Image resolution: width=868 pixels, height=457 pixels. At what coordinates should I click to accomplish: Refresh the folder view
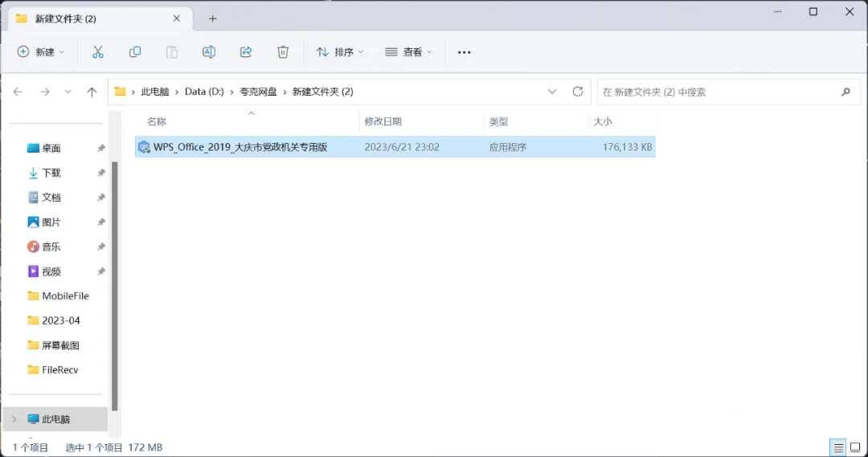point(577,92)
